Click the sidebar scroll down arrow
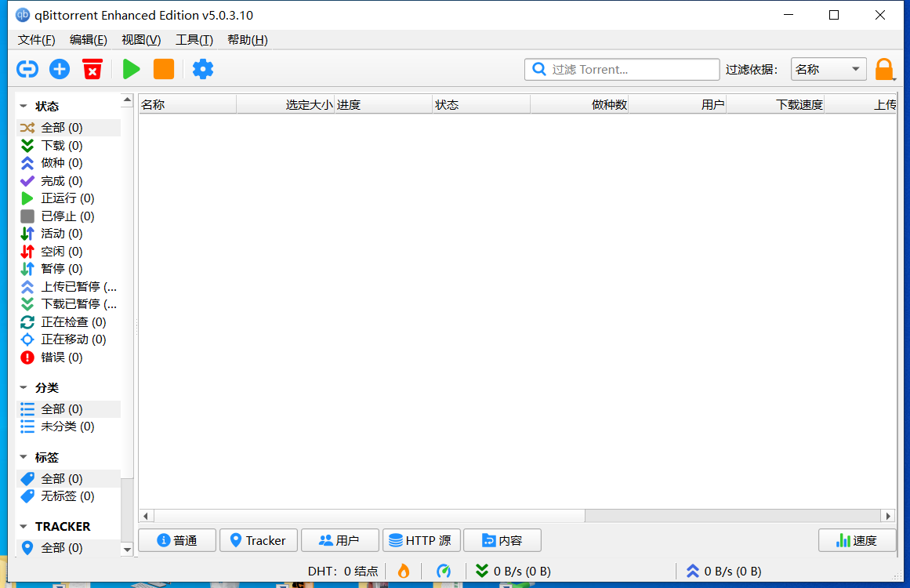This screenshot has height=588, width=910. pos(127,549)
